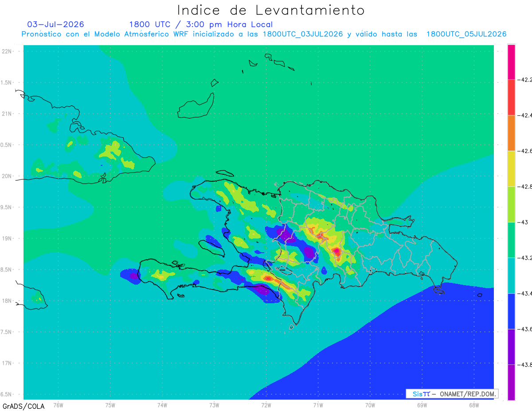Viewport: 532px width, 411px height.
Task: Select the 73W longitude label
Action: 214,405
